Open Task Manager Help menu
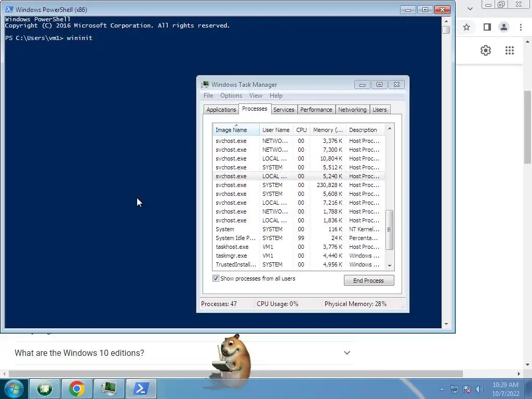The width and height of the screenshot is (532, 399). pyautogui.click(x=276, y=96)
